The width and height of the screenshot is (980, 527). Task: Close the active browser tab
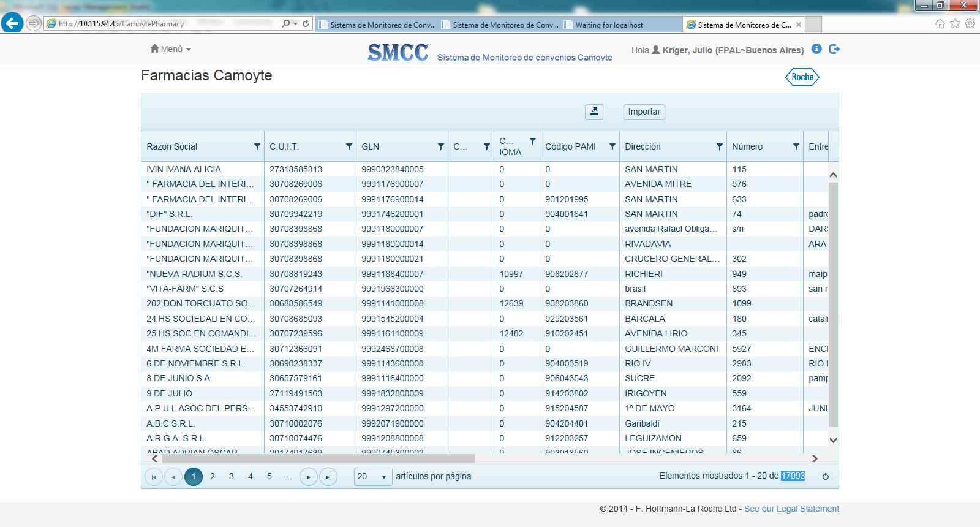tap(798, 25)
